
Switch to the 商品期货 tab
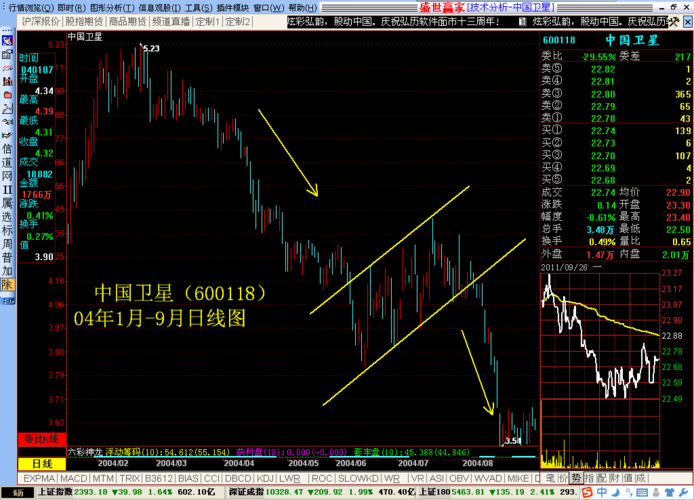click(x=127, y=22)
